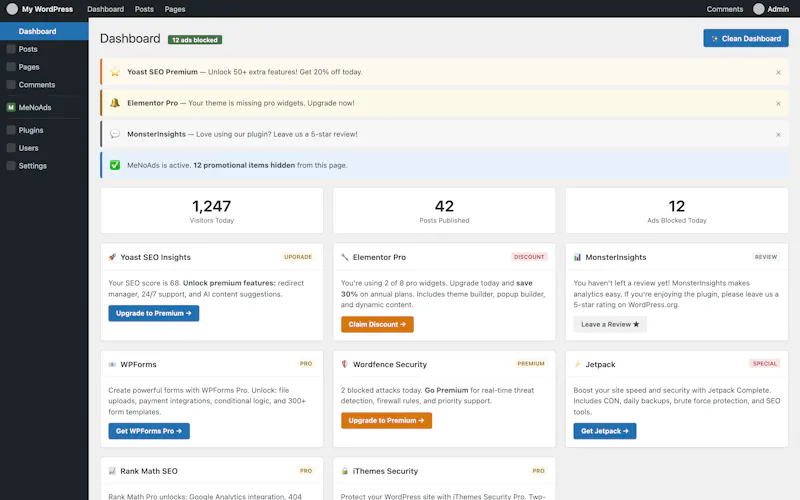Click the Upgrade to Premium button under Yoast
The height and width of the screenshot is (500, 800).
coord(154,313)
